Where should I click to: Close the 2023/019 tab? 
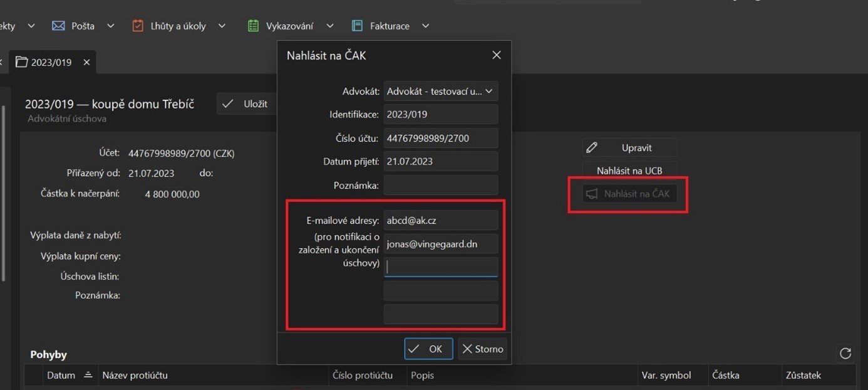86,62
